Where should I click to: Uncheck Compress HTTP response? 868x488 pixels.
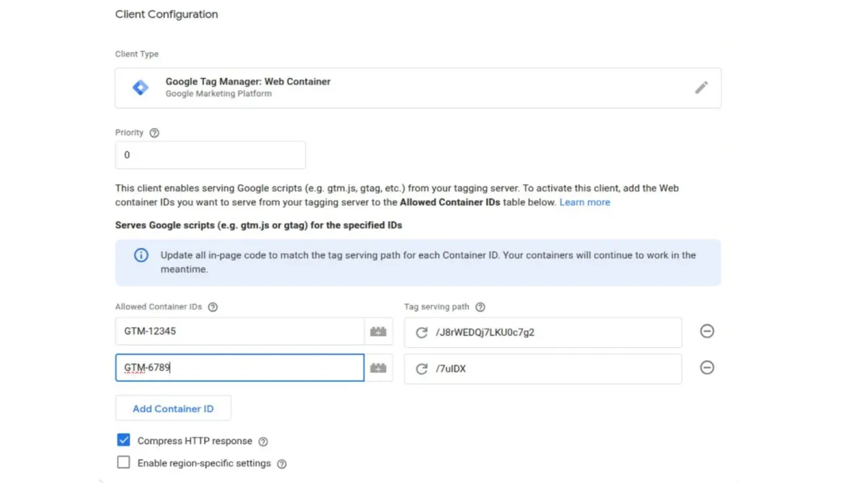click(x=124, y=440)
